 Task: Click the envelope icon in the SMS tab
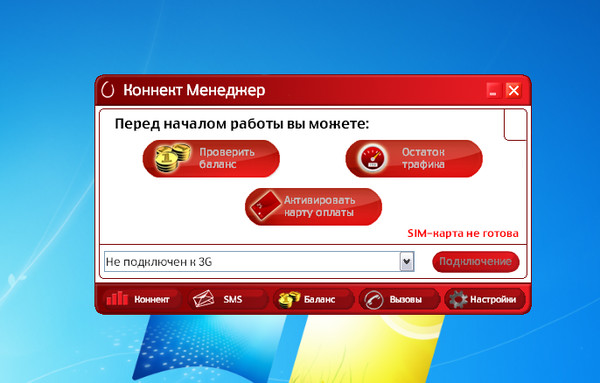204,299
